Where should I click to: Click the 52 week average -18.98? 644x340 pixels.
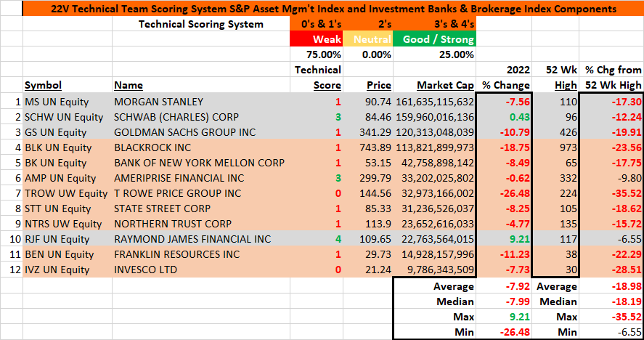click(x=611, y=286)
